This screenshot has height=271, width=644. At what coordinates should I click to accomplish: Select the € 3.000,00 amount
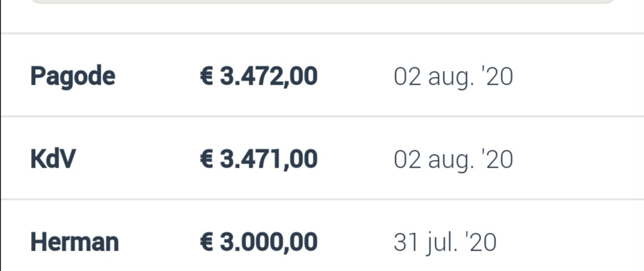point(258,242)
